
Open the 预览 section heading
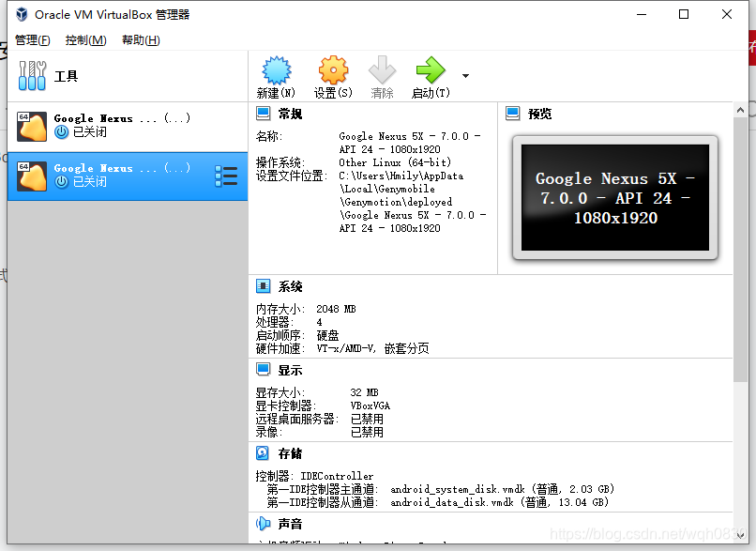(540, 114)
